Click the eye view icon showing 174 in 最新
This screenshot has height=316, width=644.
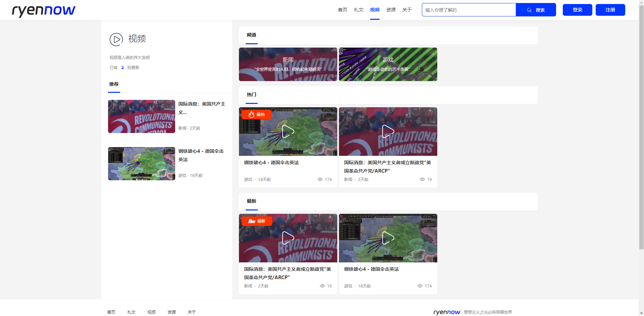(x=420, y=286)
